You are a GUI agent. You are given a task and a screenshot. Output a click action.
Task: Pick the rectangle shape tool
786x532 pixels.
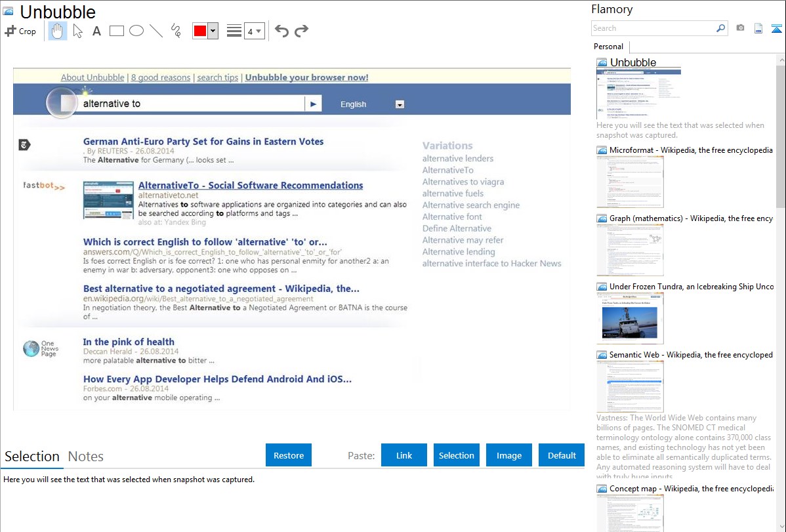pos(116,31)
